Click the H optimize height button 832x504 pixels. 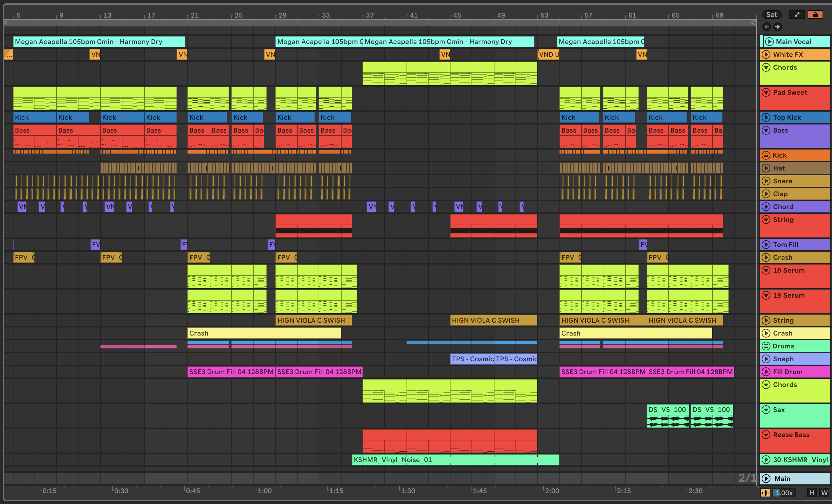812,493
